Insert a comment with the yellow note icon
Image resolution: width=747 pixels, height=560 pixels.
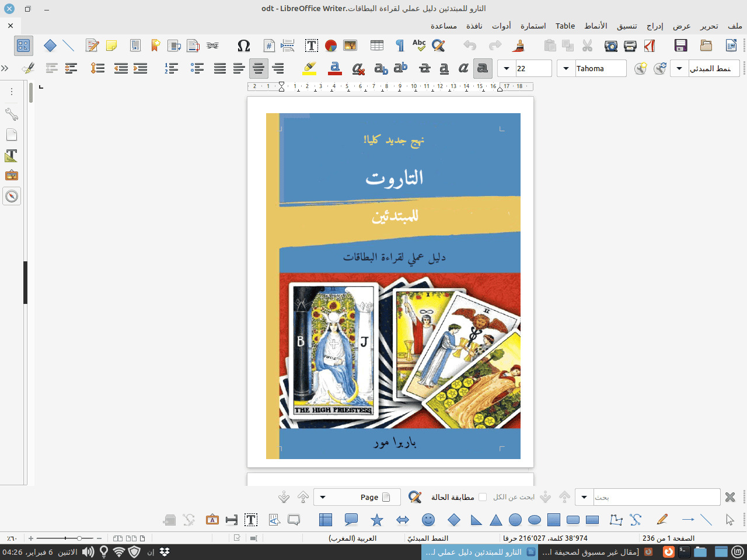[x=111, y=45]
